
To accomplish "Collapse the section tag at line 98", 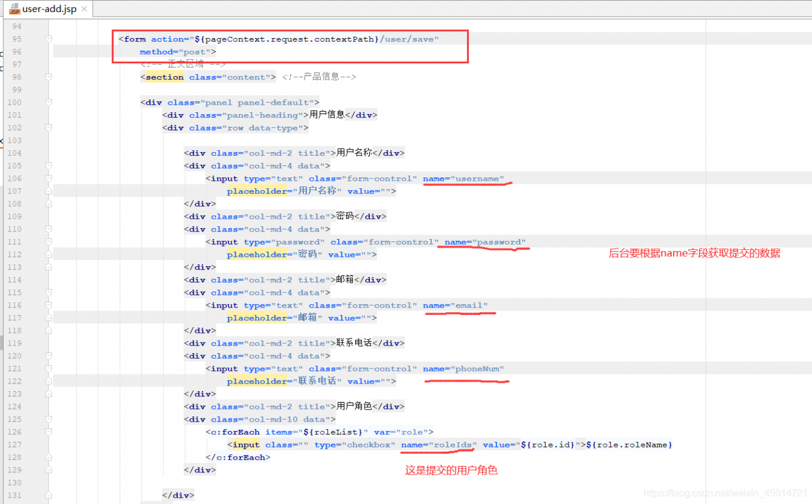I will 48,77.
